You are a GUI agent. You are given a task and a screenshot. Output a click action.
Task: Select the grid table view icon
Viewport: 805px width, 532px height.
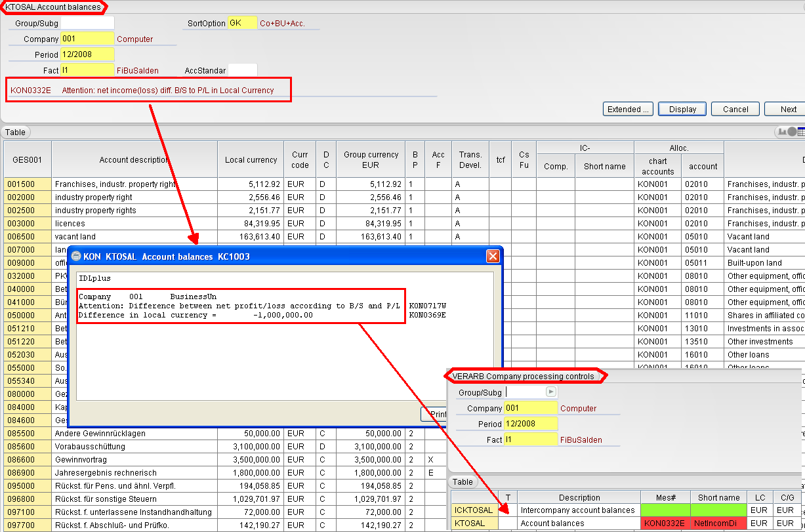(801, 132)
